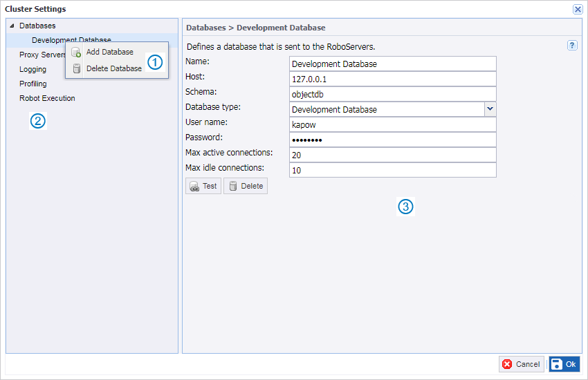Select Profiling in the settings tree

point(33,84)
